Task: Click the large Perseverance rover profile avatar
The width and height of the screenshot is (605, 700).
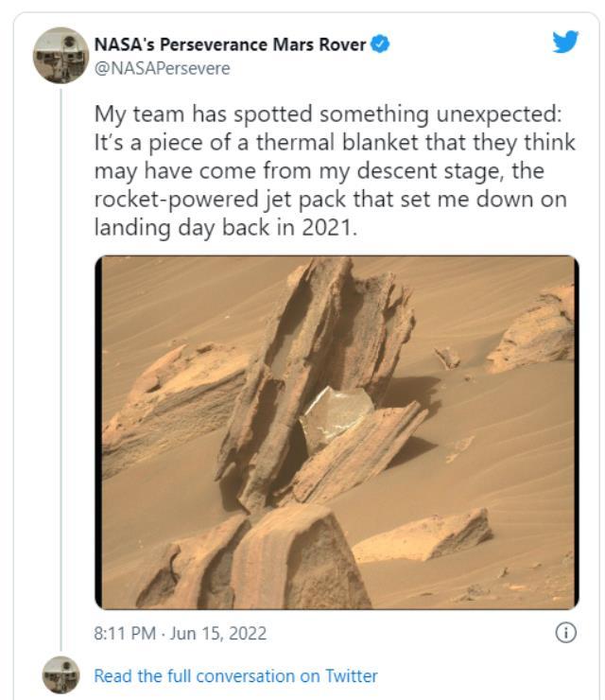Action: click(x=60, y=55)
